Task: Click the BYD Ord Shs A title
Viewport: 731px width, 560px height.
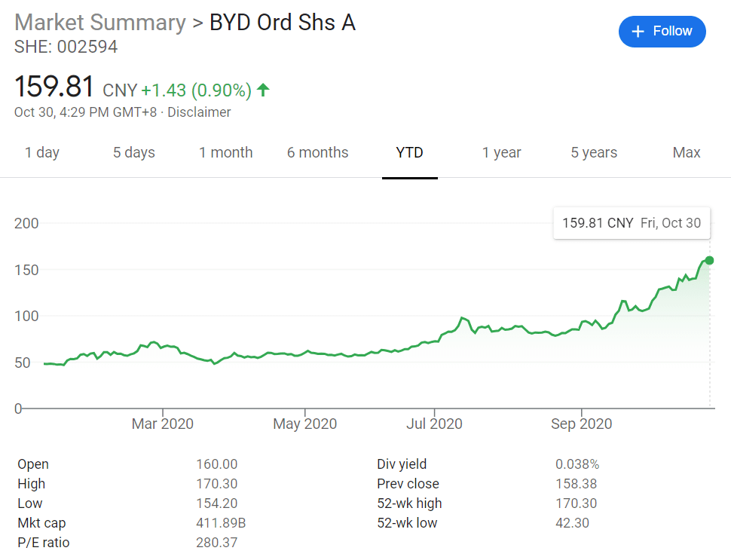Action: pos(282,23)
